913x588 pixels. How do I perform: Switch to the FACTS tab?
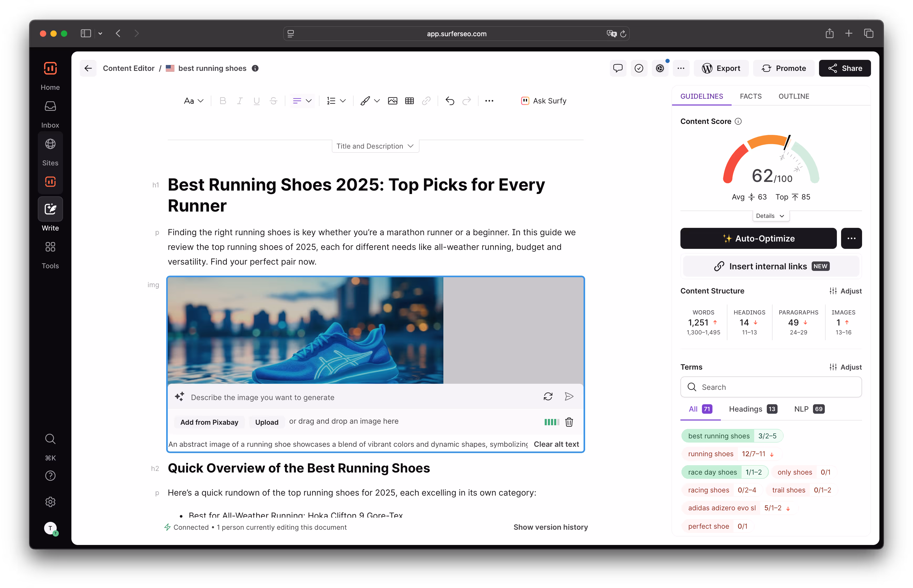[x=750, y=96]
